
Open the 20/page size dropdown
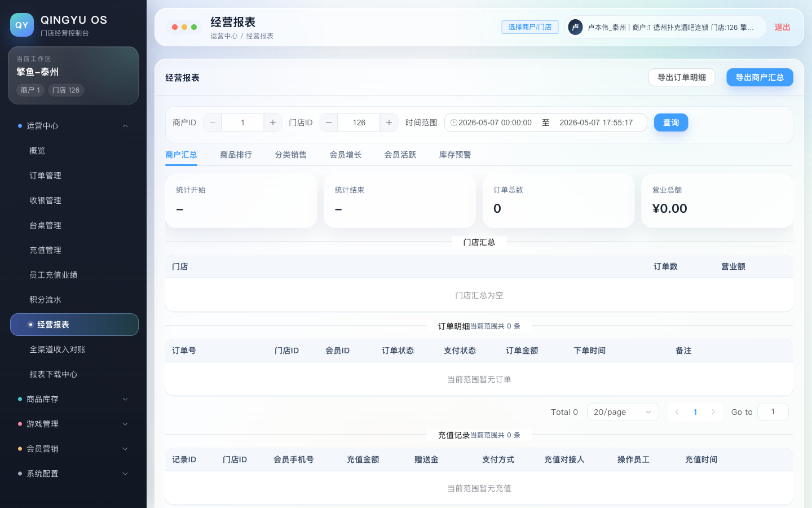[623, 412]
